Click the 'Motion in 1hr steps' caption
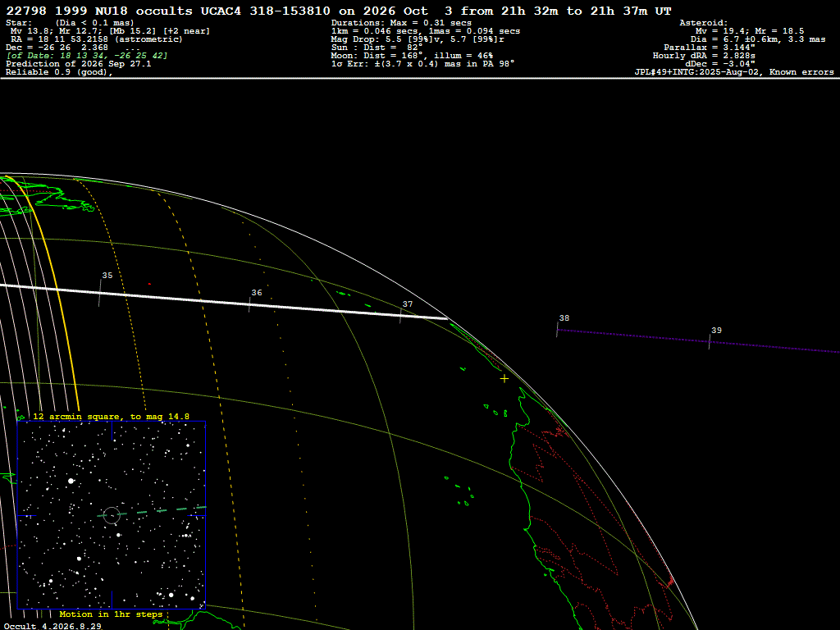Screen dimensions: 840x630 [x=111, y=614]
